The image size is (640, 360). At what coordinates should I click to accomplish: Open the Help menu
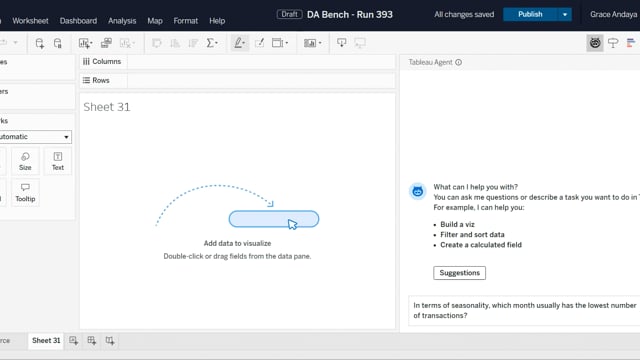click(x=217, y=21)
